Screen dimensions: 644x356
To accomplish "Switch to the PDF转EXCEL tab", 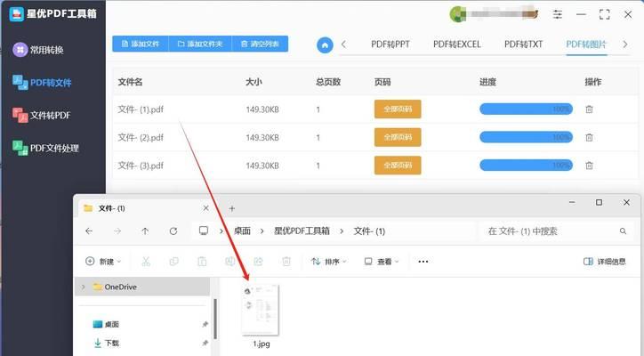I will point(456,44).
